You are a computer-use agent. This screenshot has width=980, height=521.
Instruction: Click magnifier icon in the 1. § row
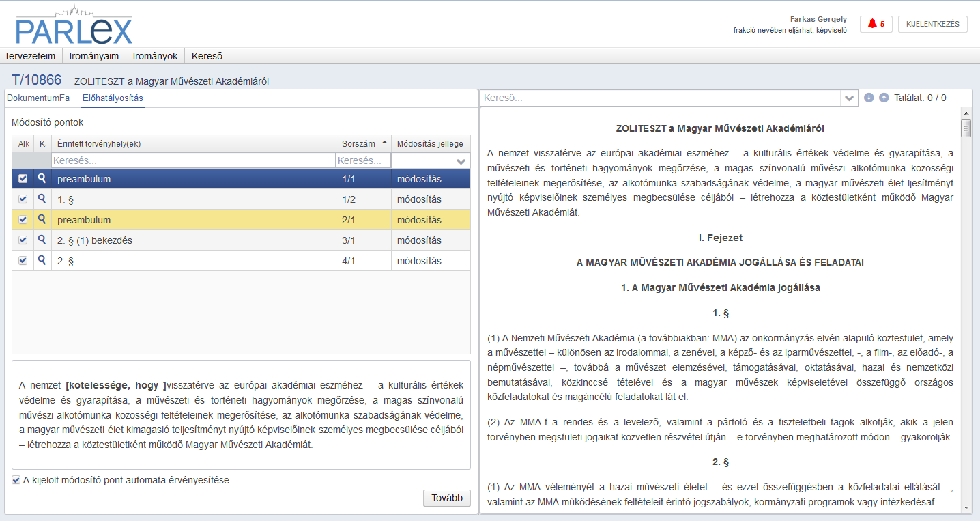click(42, 199)
